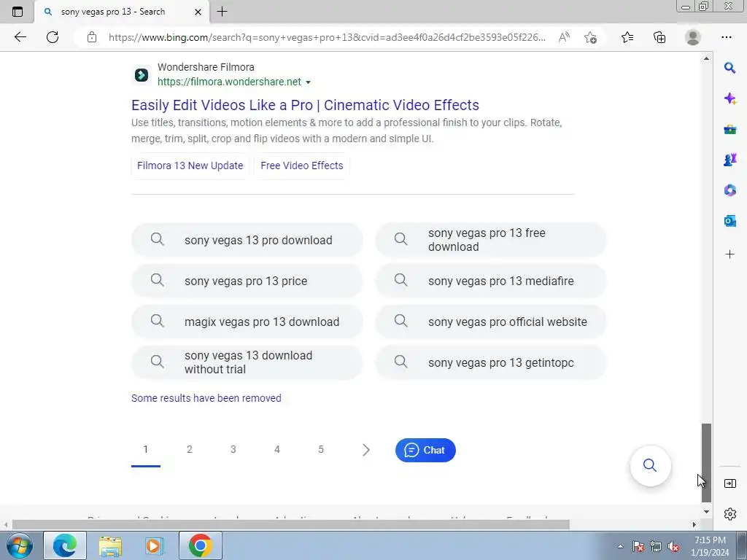The height and width of the screenshot is (560, 747).
Task: Open the tab actions menu icon
Action: pos(18,12)
